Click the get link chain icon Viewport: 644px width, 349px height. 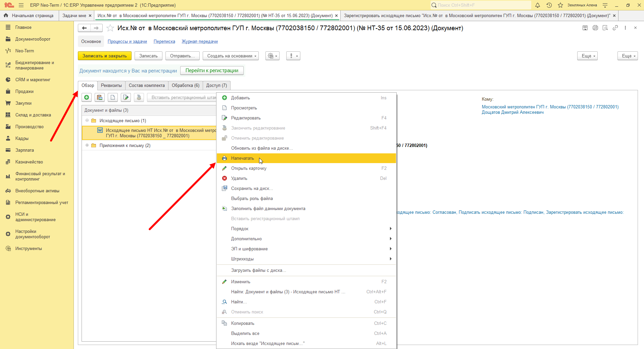615,28
